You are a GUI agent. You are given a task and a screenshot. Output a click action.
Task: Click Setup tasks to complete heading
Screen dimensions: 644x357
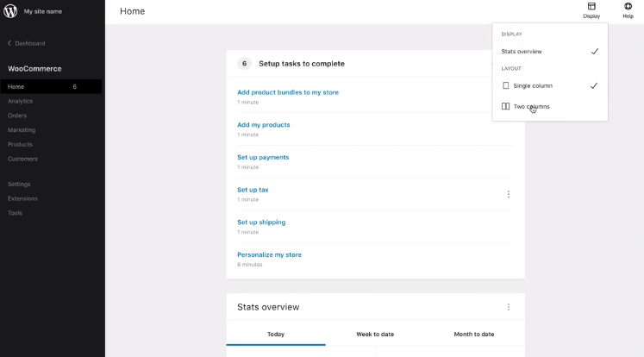click(x=302, y=64)
